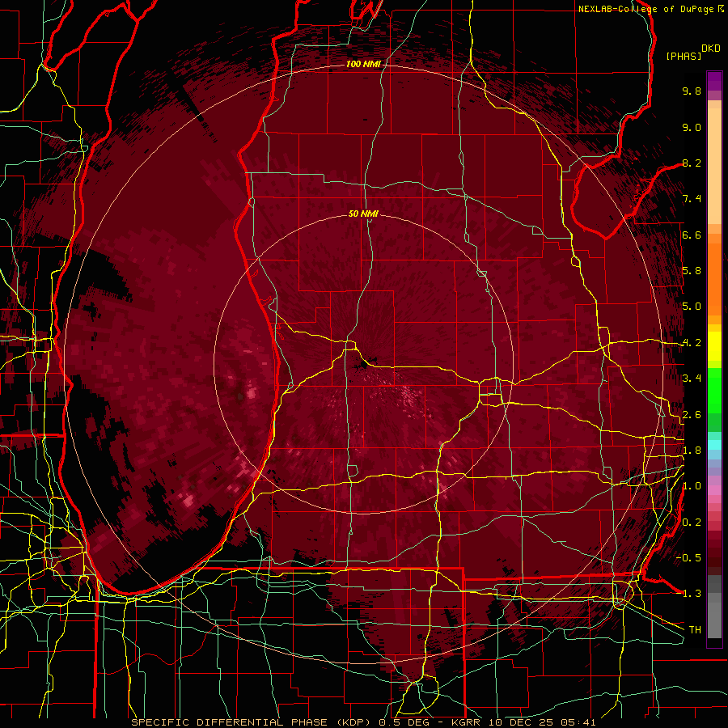728x728 pixels.
Task: Click the 1.0 color scale label
Action: [x=692, y=486]
